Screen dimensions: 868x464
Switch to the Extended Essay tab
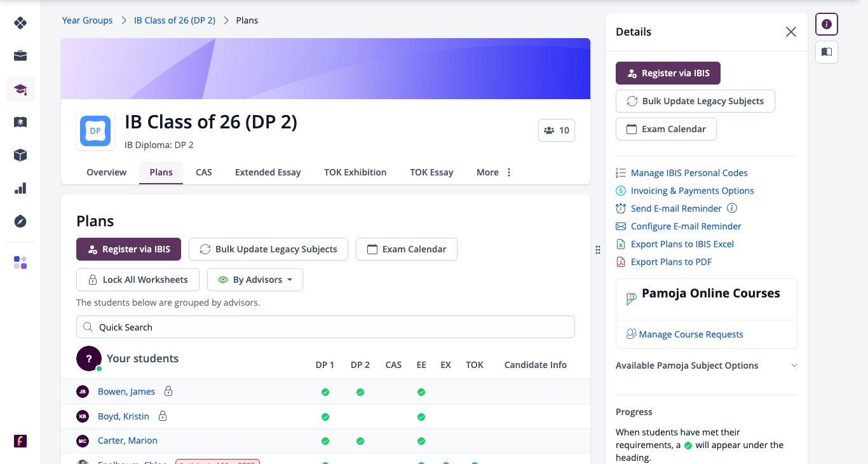click(268, 172)
